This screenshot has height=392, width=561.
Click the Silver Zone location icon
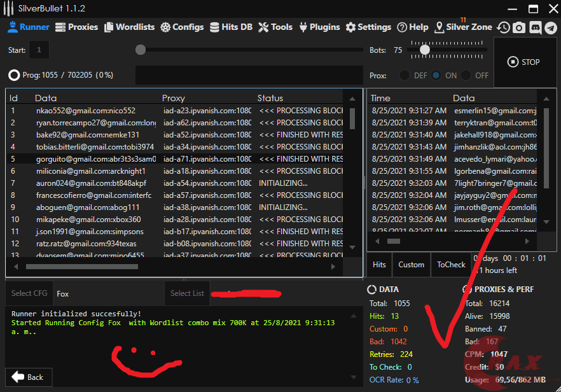(x=440, y=27)
